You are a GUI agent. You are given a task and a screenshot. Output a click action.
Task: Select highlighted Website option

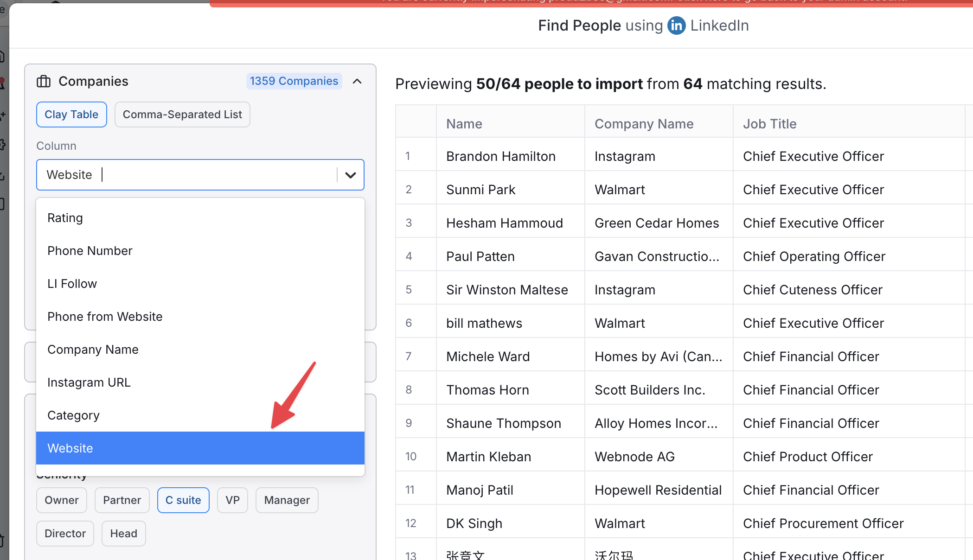click(x=200, y=448)
